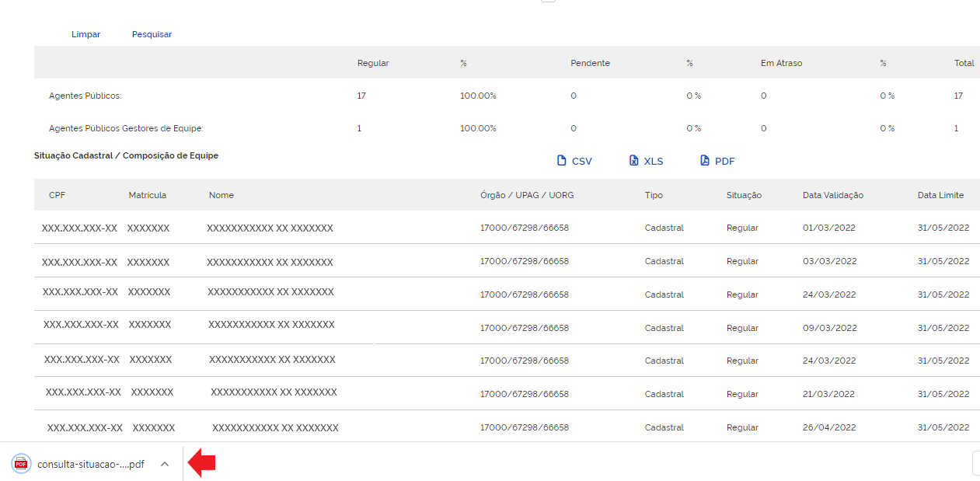This screenshot has height=481, width=980.
Task: Click the PDF export document icon
Action: tap(705, 161)
